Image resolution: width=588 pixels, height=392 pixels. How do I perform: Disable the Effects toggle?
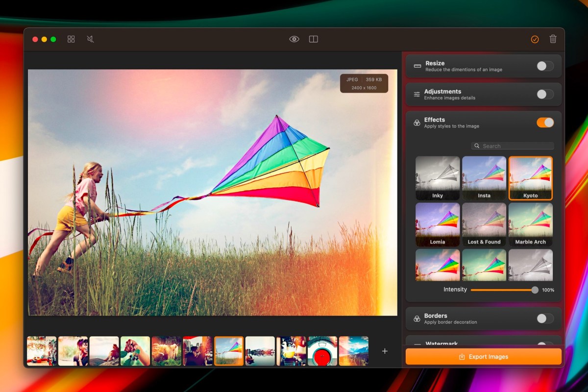[545, 122]
